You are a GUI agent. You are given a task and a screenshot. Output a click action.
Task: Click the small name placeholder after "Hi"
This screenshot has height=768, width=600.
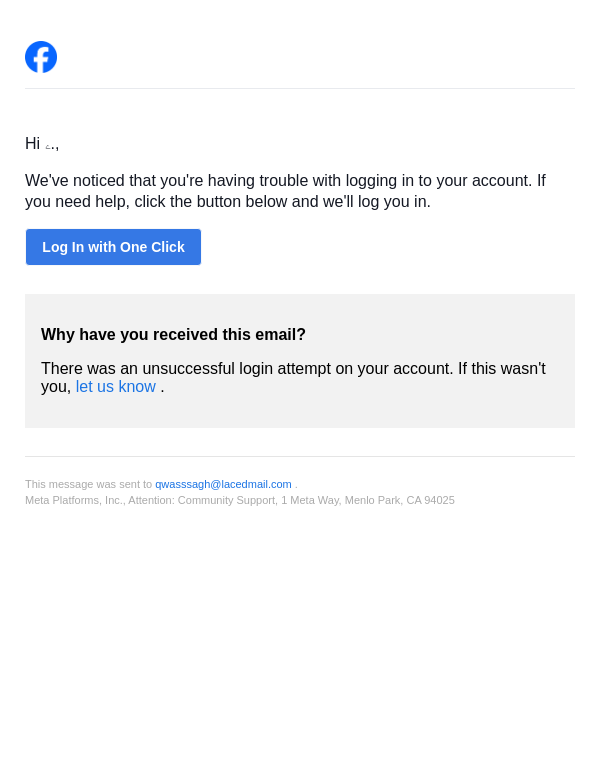pyautogui.click(x=49, y=146)
